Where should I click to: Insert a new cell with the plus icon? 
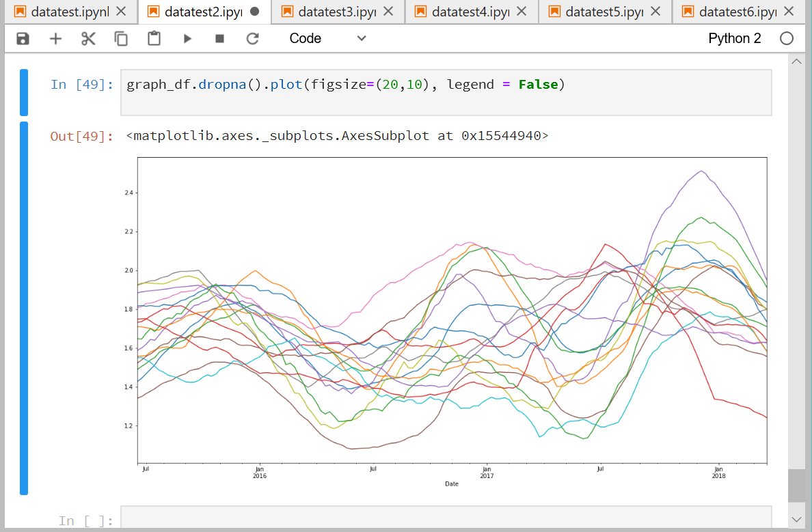(55, 38)
